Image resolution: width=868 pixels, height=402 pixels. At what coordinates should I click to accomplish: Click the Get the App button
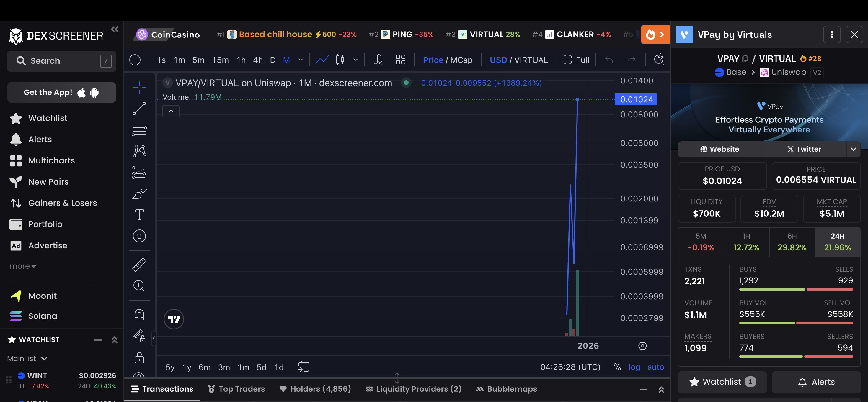(x=62, y=92)
